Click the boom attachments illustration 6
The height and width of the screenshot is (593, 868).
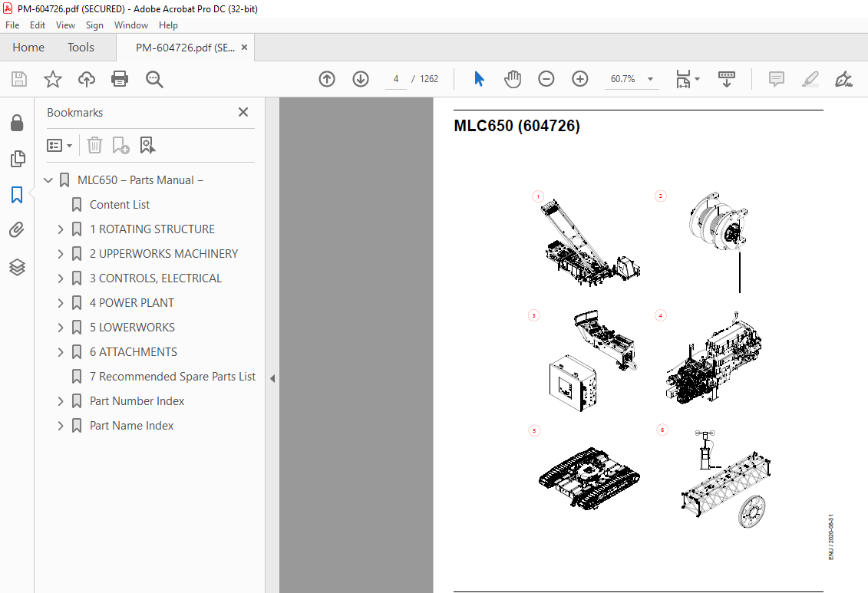tap(726, 479)
